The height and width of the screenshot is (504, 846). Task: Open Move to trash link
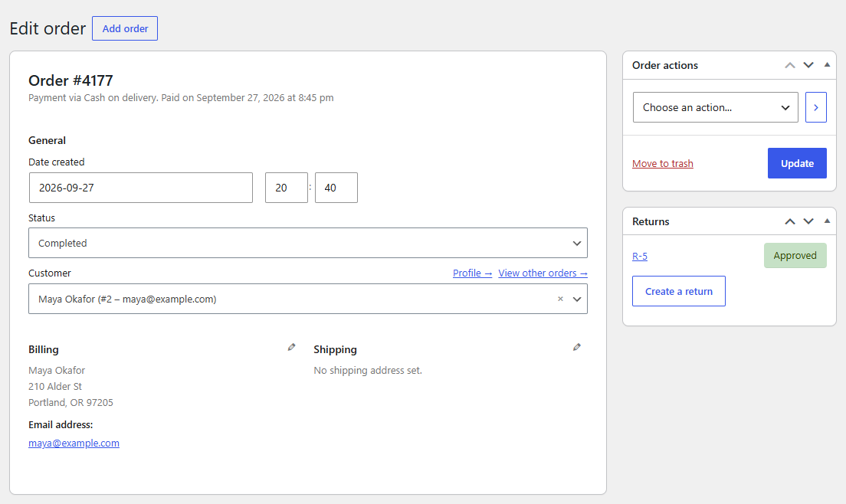(x=663, y=163)
